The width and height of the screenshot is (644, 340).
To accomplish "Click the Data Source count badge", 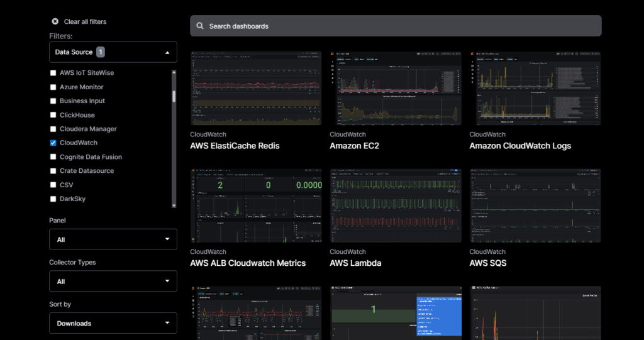I will point(101,52).
